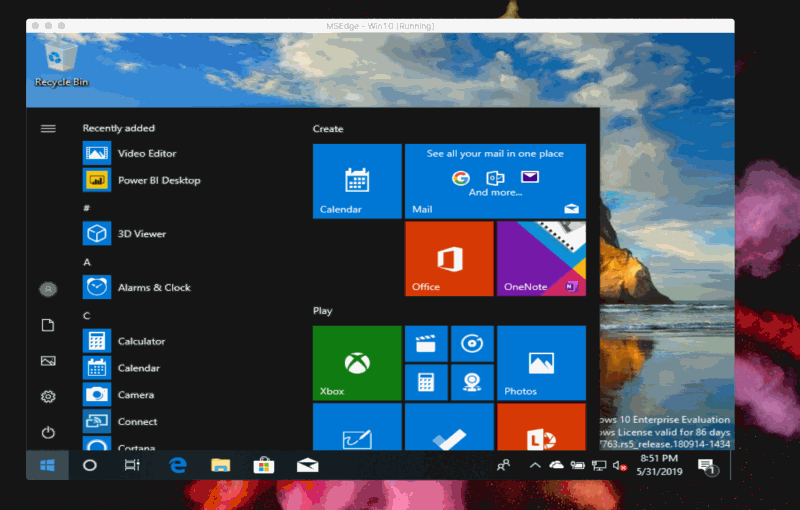This screenshot has height=510, width=800.
Task: Open the Photos tile
Action: (541, 362)
